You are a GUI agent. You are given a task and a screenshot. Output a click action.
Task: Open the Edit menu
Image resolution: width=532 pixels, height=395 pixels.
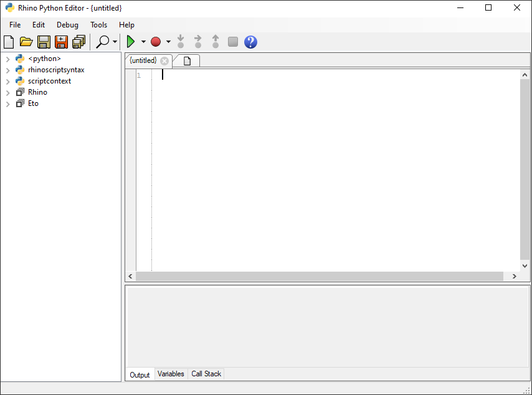[x=39, y=25]
